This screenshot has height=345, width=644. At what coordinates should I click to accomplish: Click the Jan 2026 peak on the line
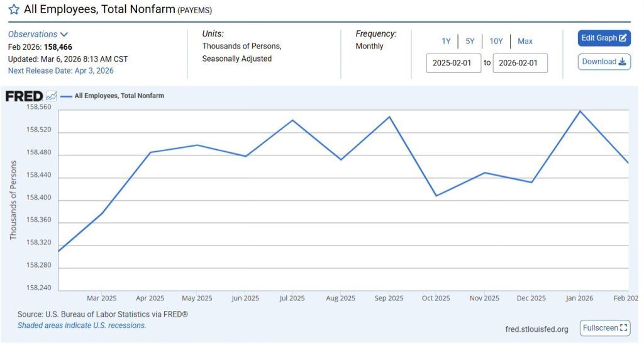click(x=580, y=111)
